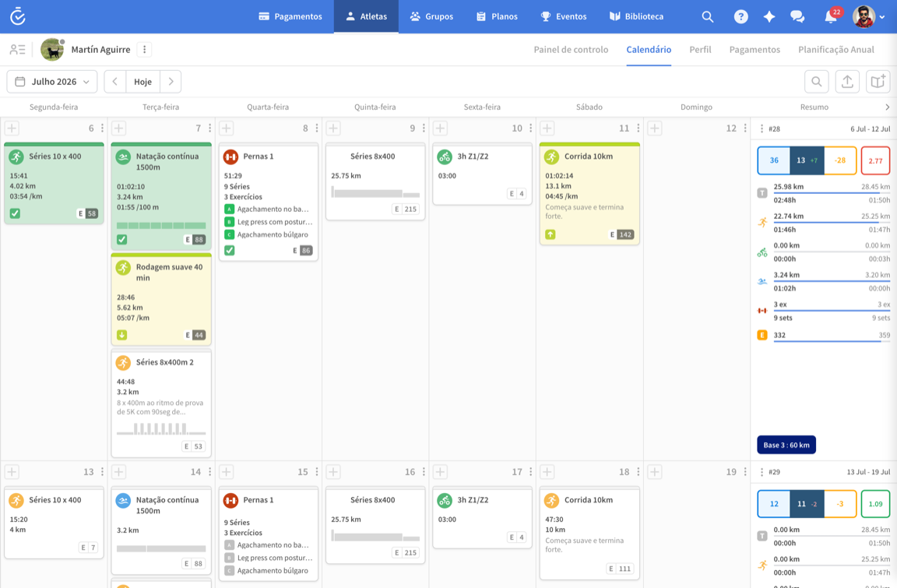Click the down-arrow status on Rodagem suave
Screen dimensions: 897x588
[x=121, y=335]
